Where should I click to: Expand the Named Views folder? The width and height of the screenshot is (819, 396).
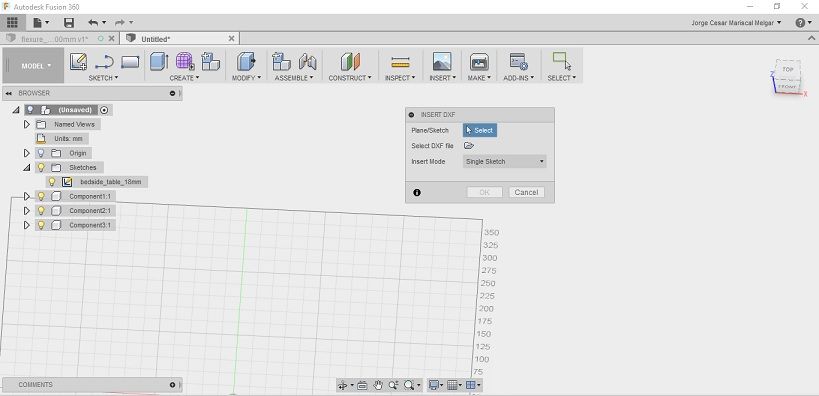coord(27,124)
